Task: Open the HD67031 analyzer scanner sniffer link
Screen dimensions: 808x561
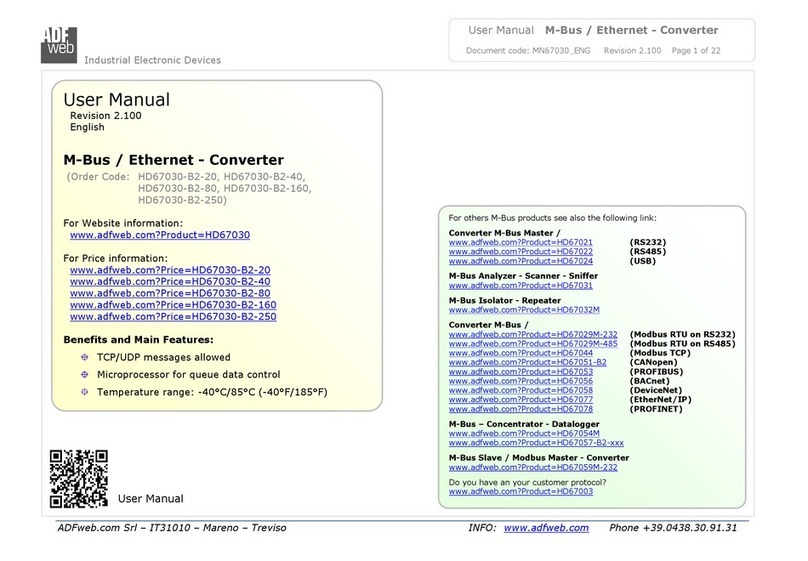Action: 520,285
